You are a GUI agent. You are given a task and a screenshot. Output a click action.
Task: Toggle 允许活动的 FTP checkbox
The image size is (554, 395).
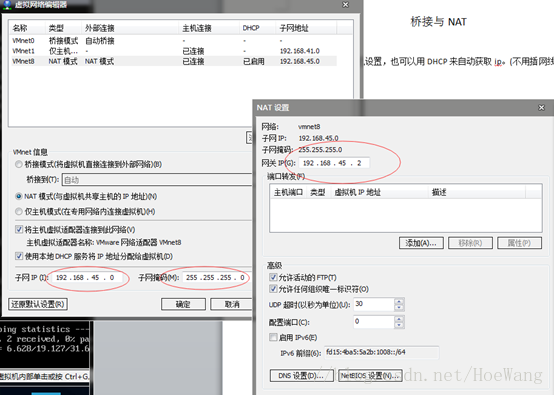(273, 277)
